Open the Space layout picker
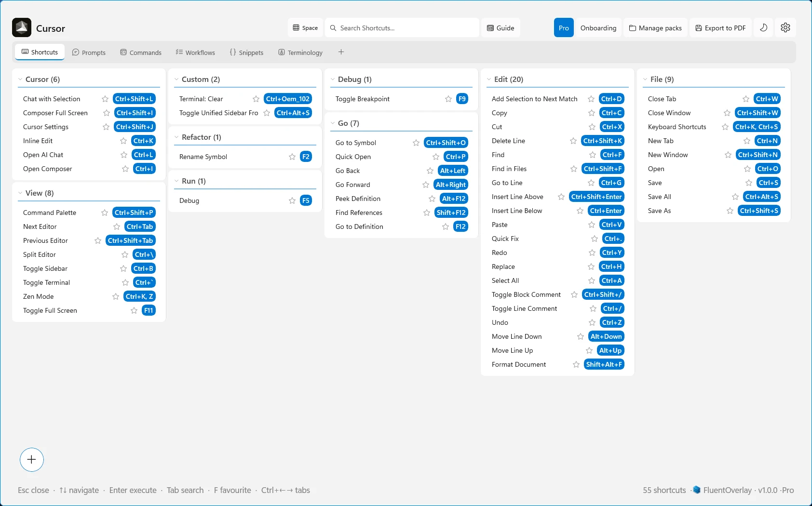The height and width of the screenshot is (506, 812). coord(305,27)
